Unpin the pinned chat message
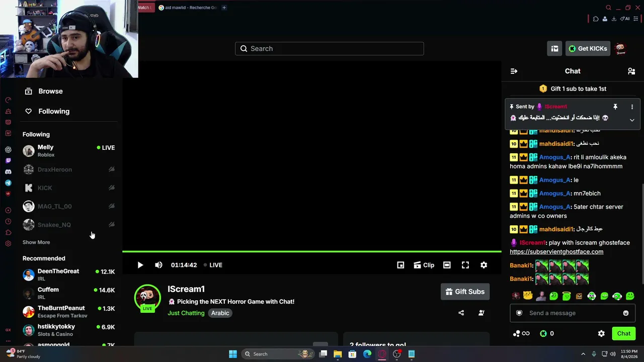 (615, 107)
